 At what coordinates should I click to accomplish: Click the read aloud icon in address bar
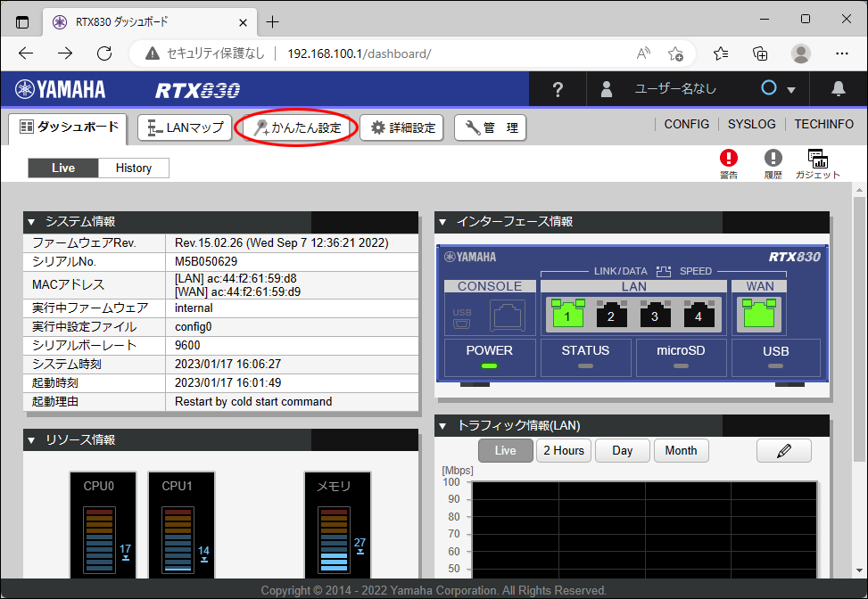pos(643,53)
